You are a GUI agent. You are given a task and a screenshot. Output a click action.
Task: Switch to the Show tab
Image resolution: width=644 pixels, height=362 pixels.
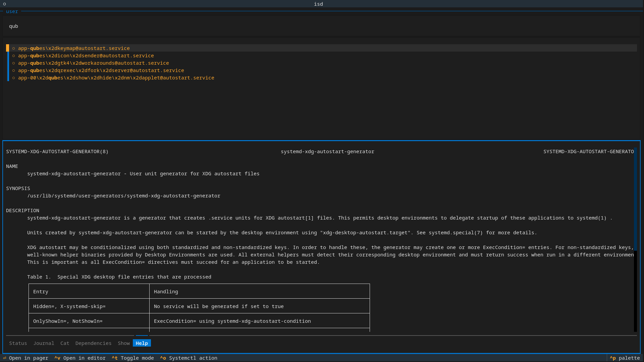tap(124, 343)
